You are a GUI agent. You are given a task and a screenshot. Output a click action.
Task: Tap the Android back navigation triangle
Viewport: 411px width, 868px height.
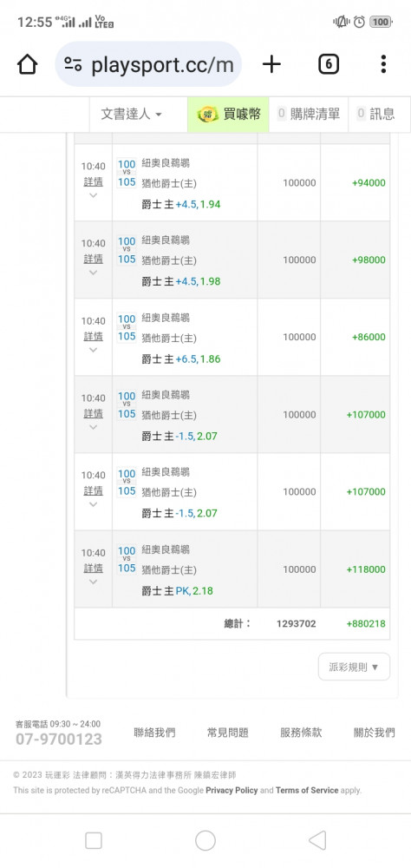(317, 840)
